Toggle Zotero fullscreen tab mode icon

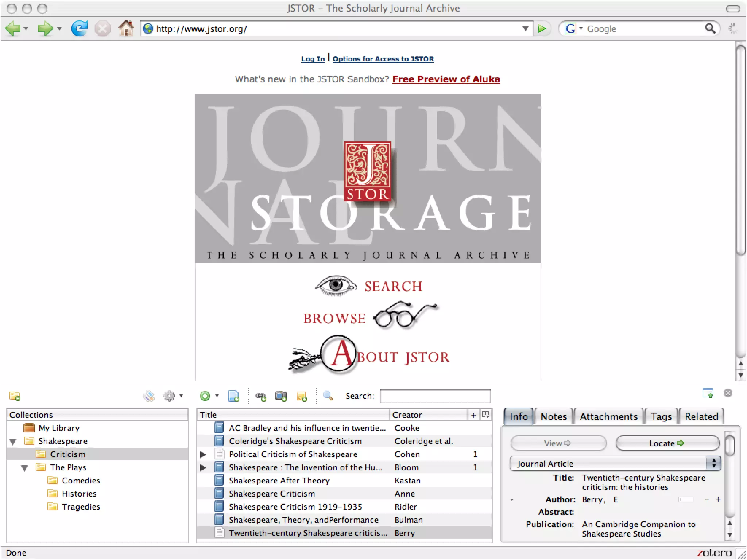point(708,393)
